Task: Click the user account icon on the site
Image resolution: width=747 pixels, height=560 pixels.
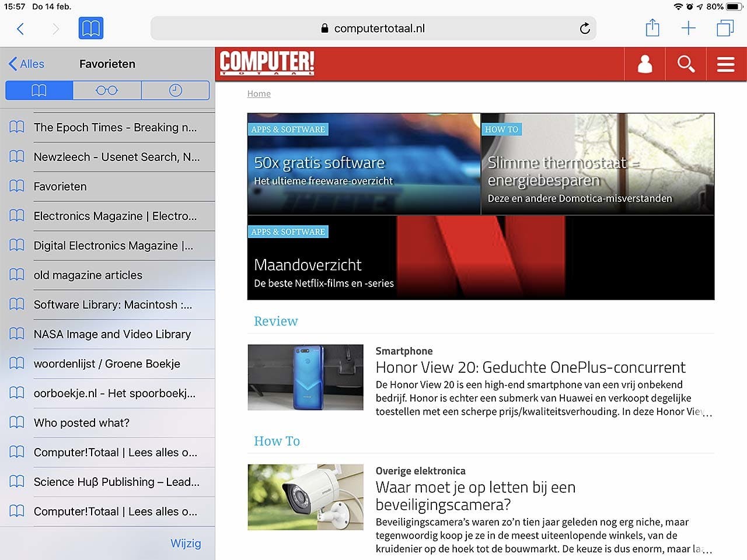Action: coord(644,64)
